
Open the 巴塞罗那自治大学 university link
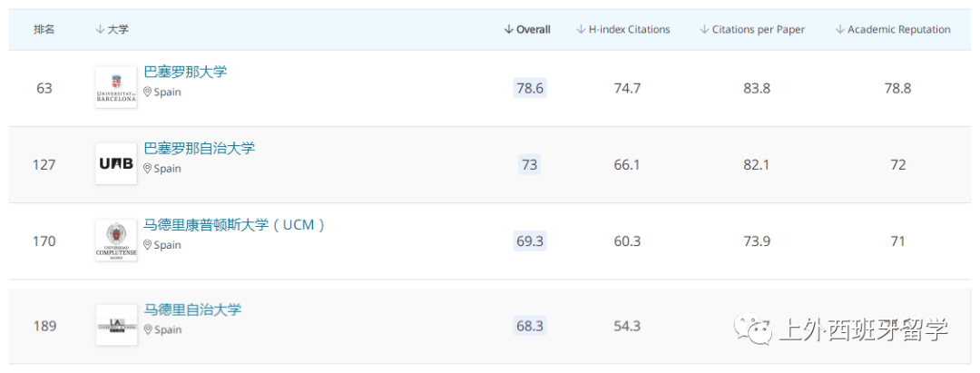pyautogui.click(x=200, y=149)
